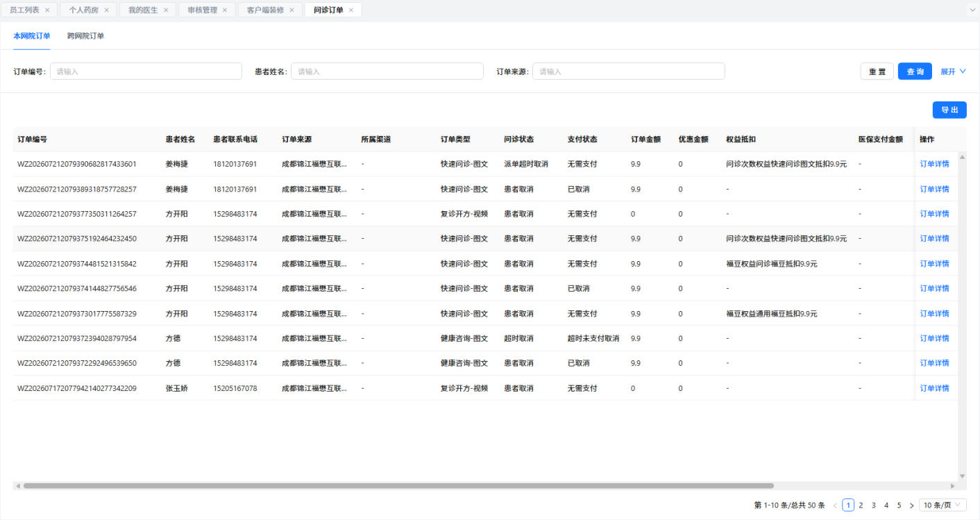Click 超时未支付取消 payment status cell
980x520 pixels.
[593, 339]
